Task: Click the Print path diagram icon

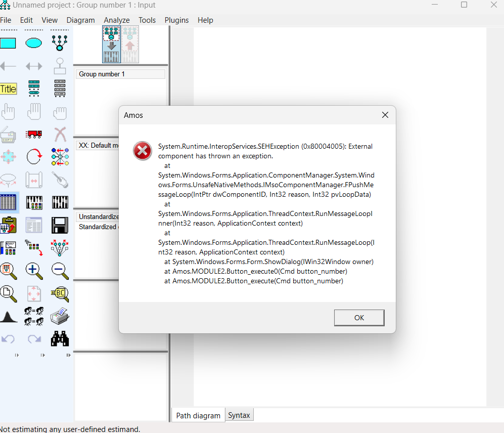Action: pos(60,316)
